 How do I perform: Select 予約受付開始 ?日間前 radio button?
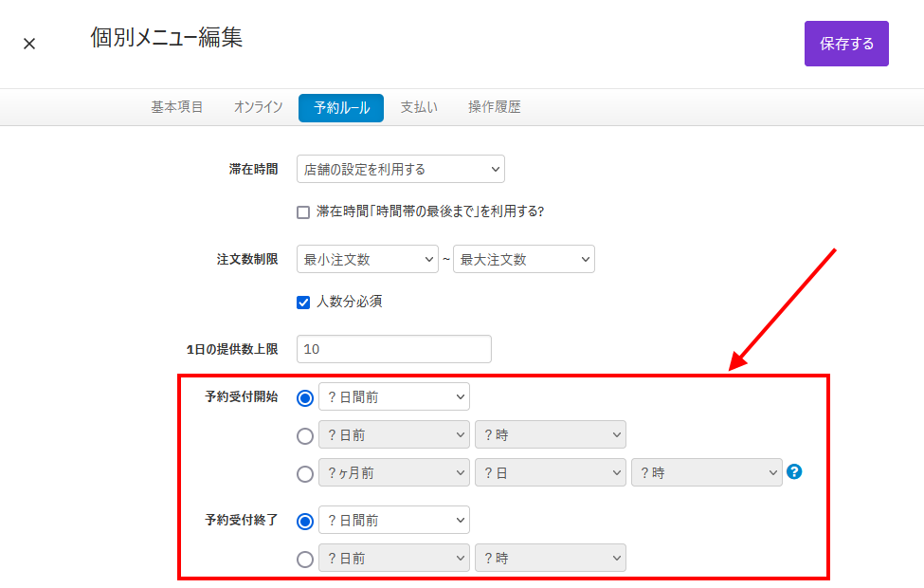tap(304, 398)
